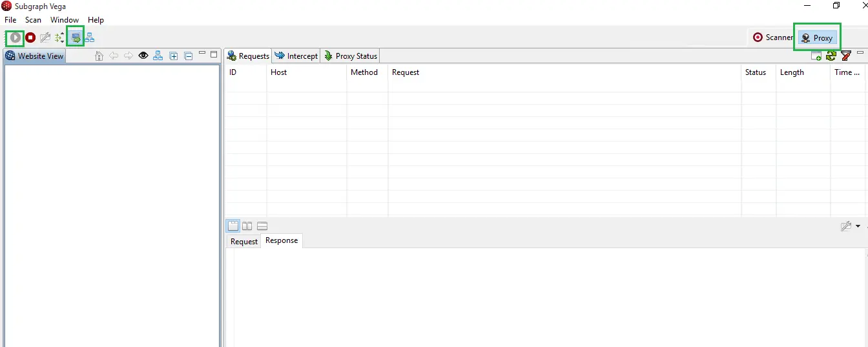Viewport: 868px width, 347px height.
Task: Click the green arrows scope toolbar icon
Action: 60,38
